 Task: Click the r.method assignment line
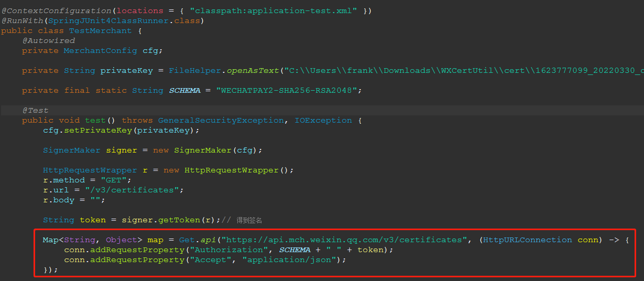pos(88,180)
